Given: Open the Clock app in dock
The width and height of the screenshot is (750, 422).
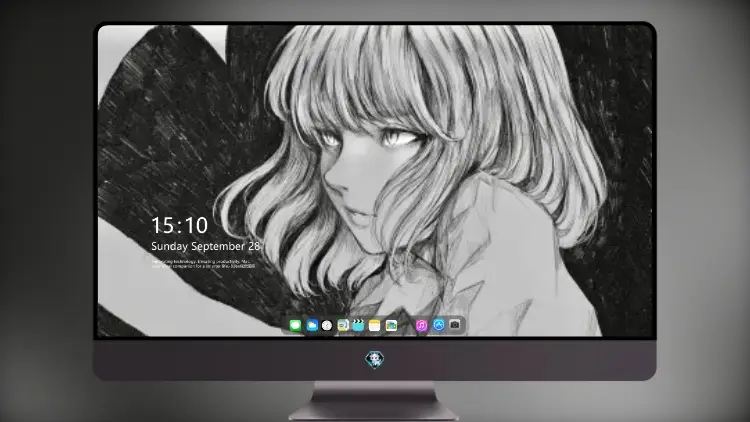Looking at the screenshot, I should pyautogui.click(x=327, y=325).
